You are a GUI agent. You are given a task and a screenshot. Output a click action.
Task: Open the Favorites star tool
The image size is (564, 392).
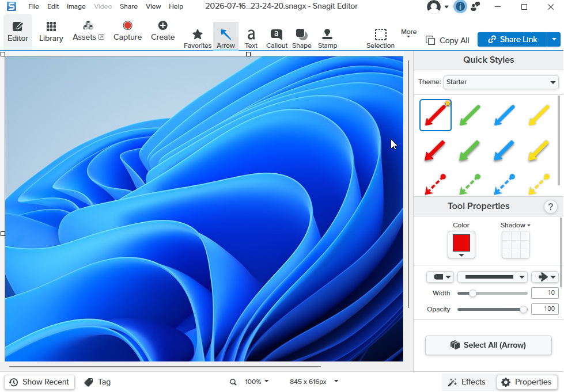click(x=198, y=39)
